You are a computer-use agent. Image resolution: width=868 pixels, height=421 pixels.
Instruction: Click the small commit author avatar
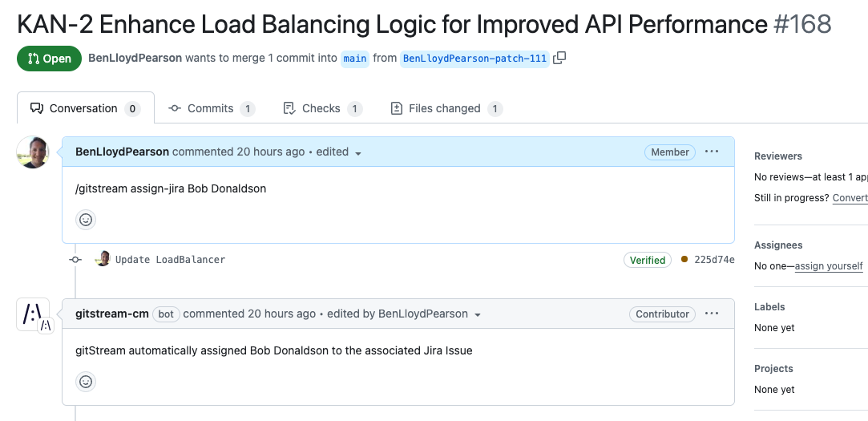click(103, 259)
